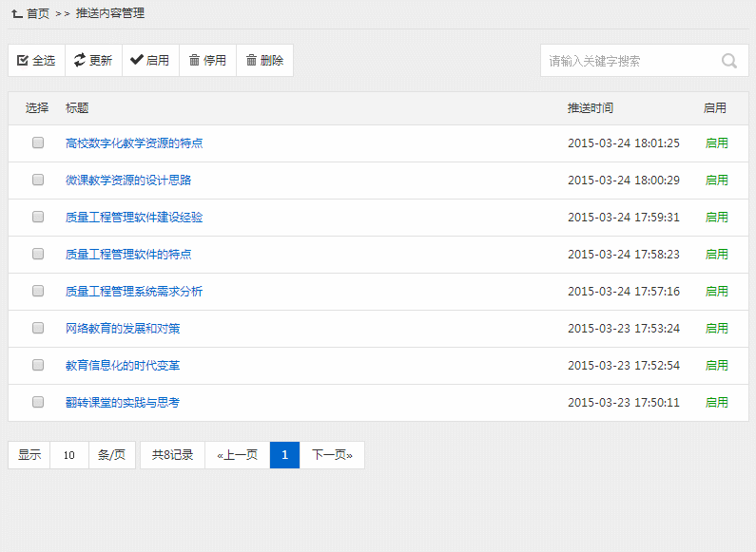This screenshot has height=552, width=756.
Task: Check the box for 高校数字化教学资源的特点
Action: (38, 143)
